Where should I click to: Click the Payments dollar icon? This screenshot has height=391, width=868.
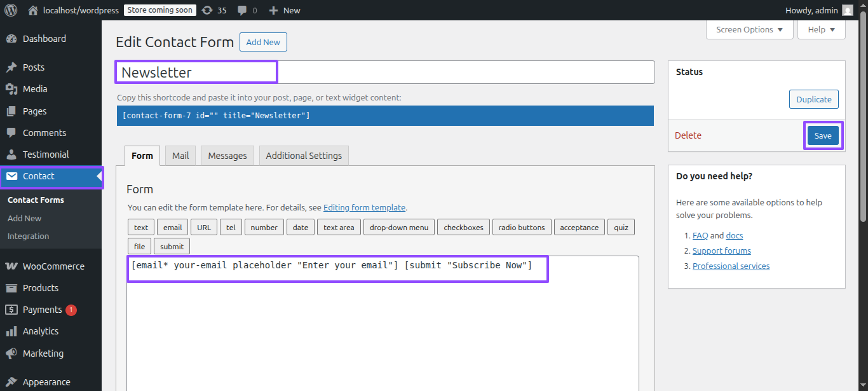pos(11,310)
